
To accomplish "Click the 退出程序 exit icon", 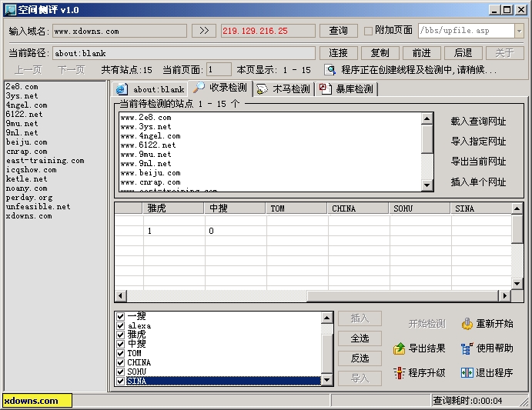I will 467,373.
